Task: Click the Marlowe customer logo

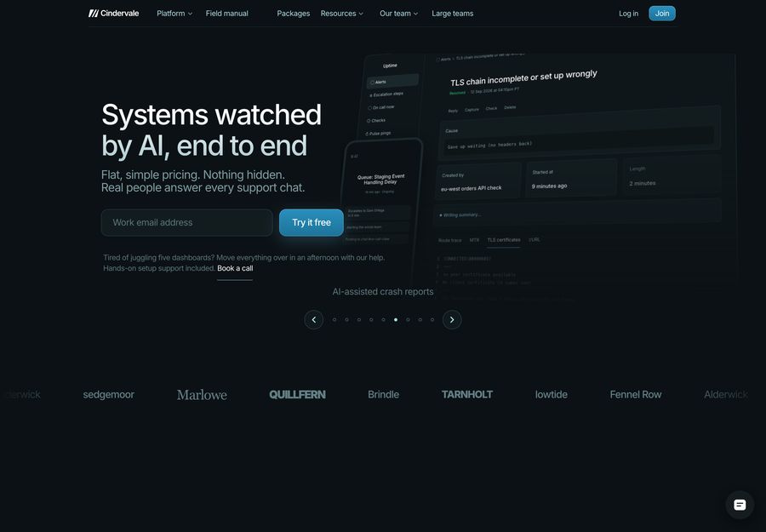Action: pyautogui.click(x=202, y=394)
